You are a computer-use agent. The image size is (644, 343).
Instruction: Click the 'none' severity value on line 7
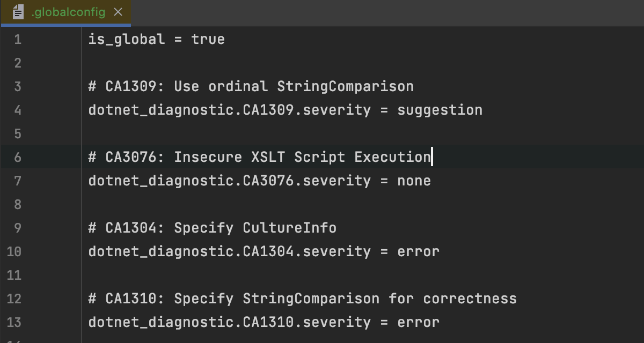click(414, 181)
